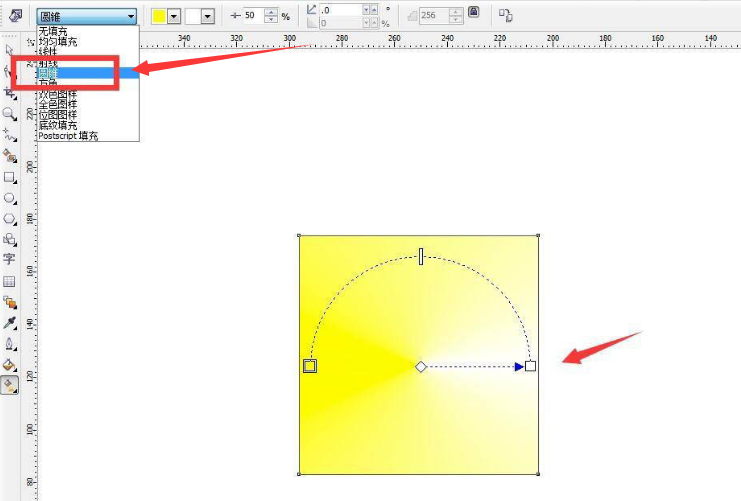Increase the midpoint value with up arrow
Image resolution: width=741 pixels, height=501 pixels.
(x=271, y=12)
